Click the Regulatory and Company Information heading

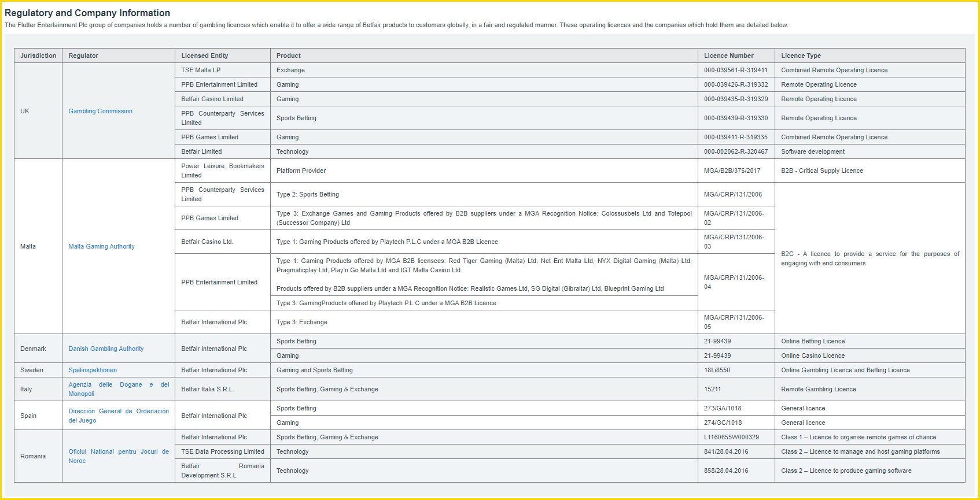point(87,13)
